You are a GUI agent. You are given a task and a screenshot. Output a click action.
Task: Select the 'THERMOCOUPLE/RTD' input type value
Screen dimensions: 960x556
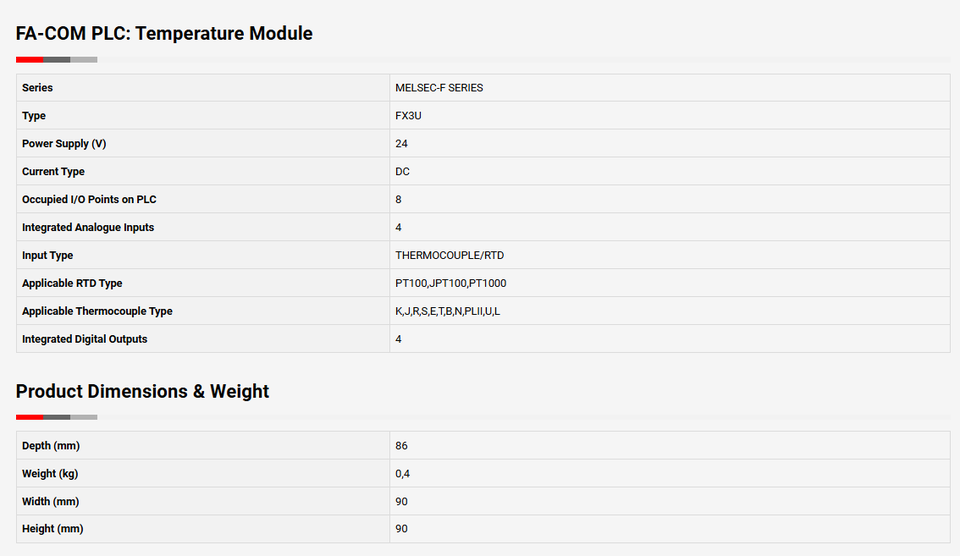tap(449, 256)
